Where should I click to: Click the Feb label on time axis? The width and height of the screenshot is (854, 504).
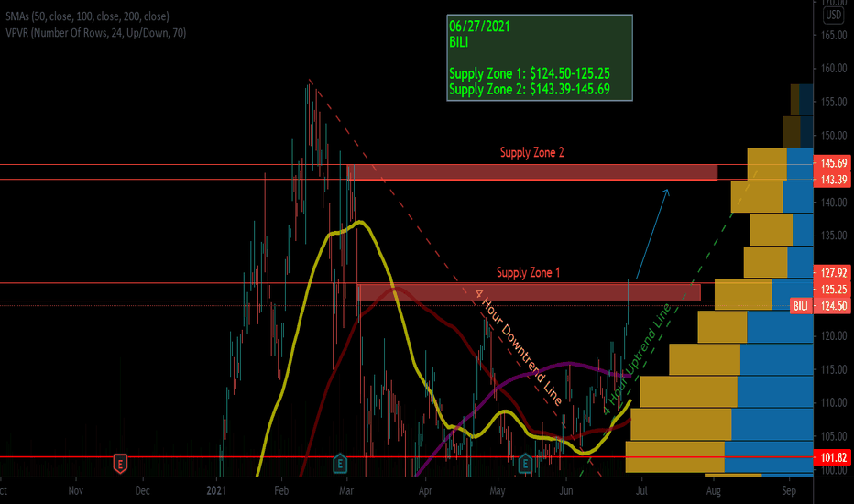coord(281,490)
